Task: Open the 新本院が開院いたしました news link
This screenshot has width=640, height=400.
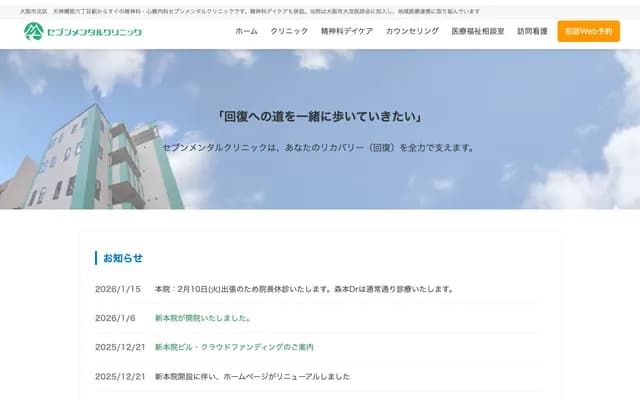Action: [202, 318]
